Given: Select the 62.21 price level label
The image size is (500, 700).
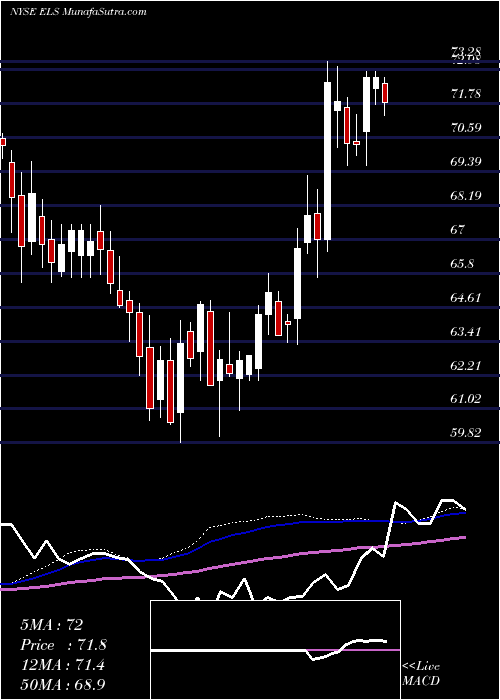Looking at the screenshot, I should pos(466,365).
